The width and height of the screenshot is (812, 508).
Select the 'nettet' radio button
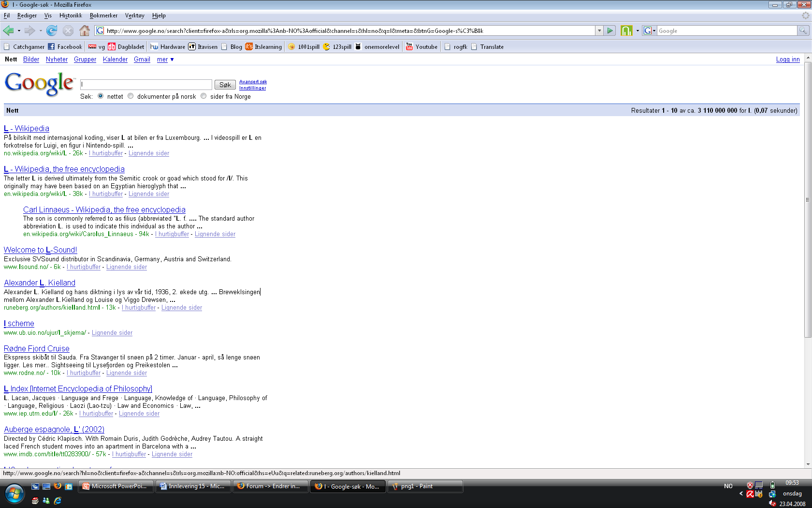(x=101, y=96)
